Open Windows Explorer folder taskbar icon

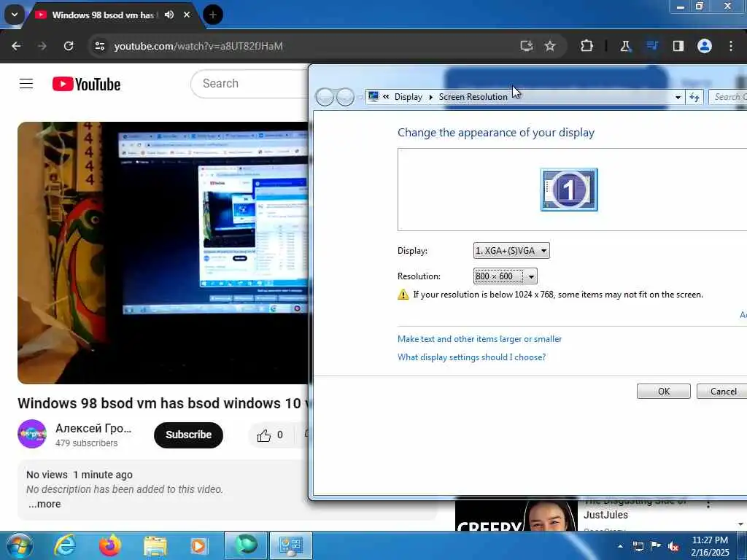(x=155, y=546)
